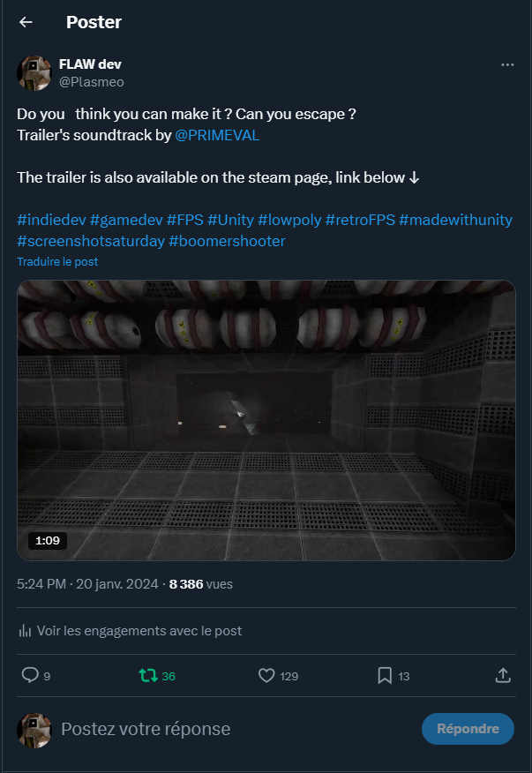Click the engagements bar chart icon

click(x=25, y=631)
